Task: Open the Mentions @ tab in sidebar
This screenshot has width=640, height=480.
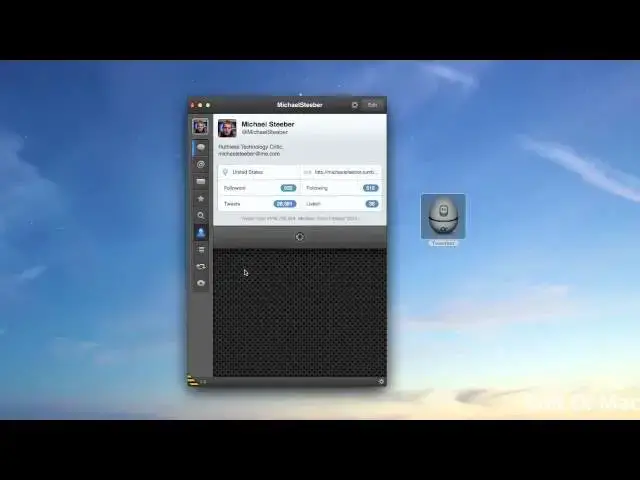Action: [x=200, y=164]
